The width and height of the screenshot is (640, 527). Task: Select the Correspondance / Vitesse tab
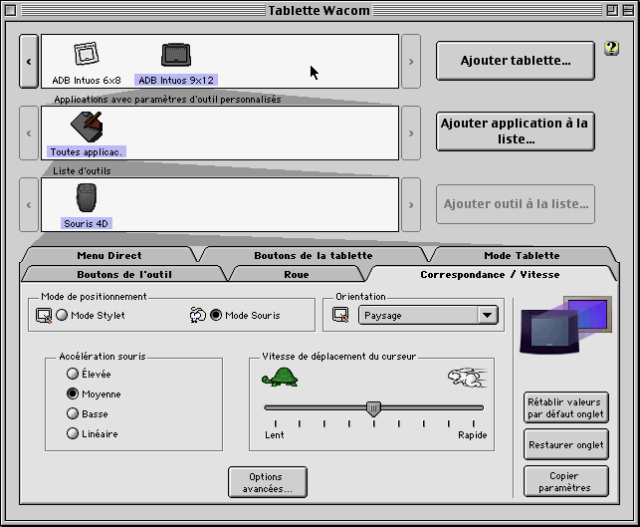point(490,274)
